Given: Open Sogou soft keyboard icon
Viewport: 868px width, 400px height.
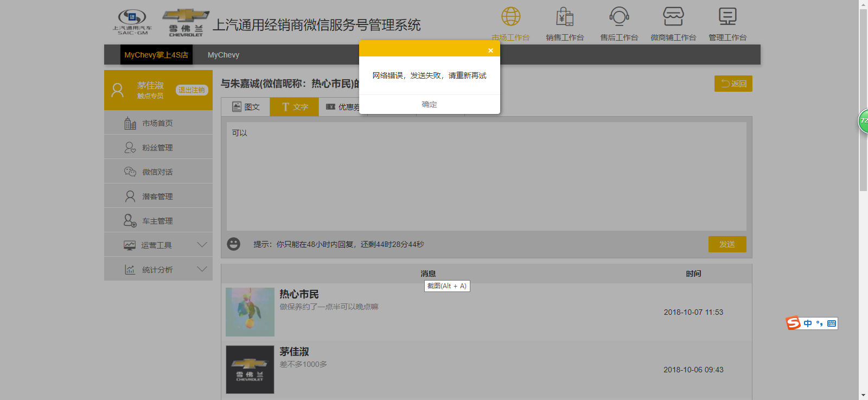Looking at the screenshot, I should point(832,323).
